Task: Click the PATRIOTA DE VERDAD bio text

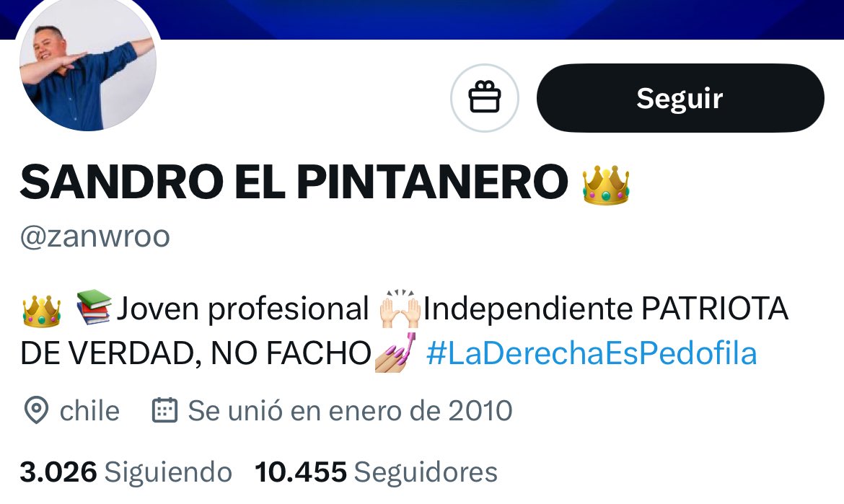Action: click(404, 332)
